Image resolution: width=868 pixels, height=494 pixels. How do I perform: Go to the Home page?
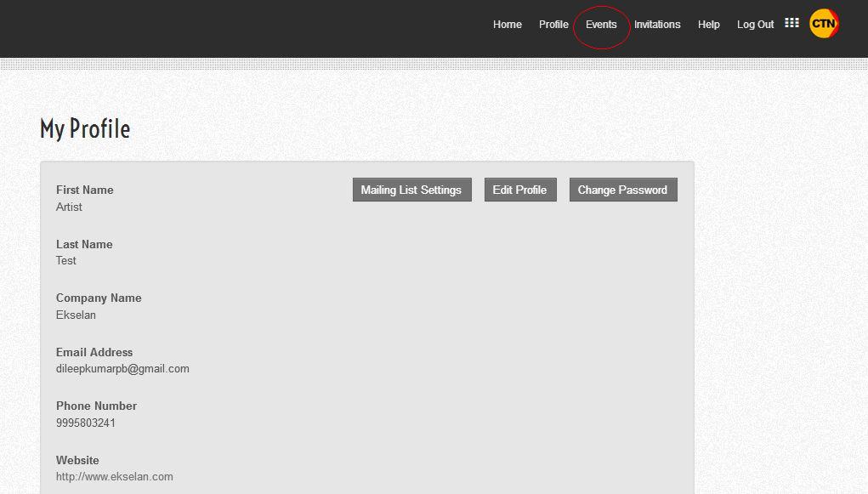[x=507, y=25]
